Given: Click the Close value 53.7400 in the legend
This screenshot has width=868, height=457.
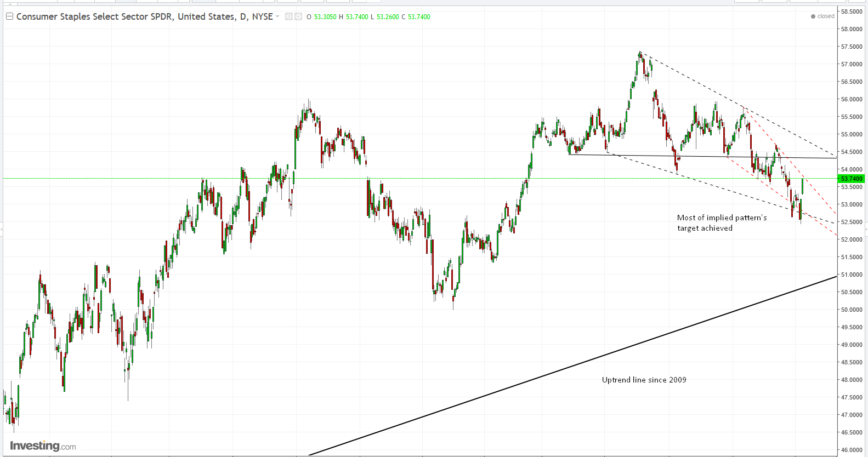Looking at the screenshot, I should [x=419, y=17].
